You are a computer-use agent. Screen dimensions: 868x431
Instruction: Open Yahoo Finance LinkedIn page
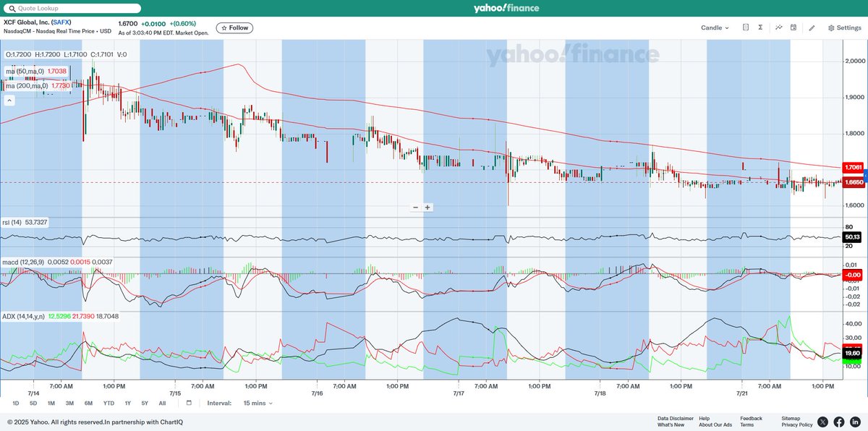click(x=855, y=422)
